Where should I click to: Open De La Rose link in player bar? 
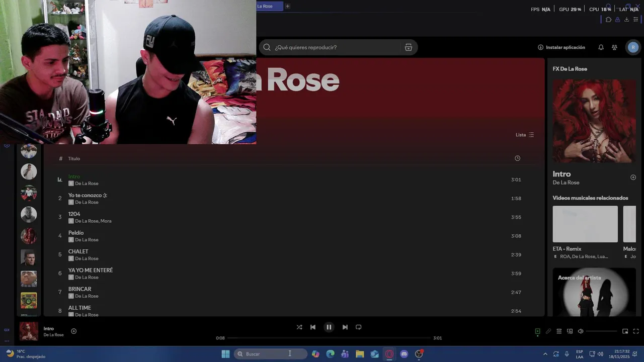tap(53, 335)
